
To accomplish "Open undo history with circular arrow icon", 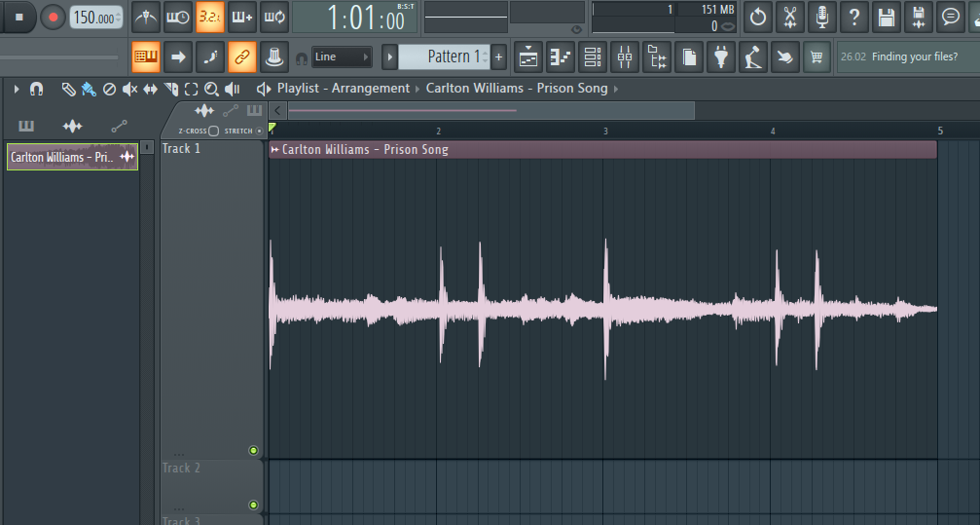I will click(758, 18).
